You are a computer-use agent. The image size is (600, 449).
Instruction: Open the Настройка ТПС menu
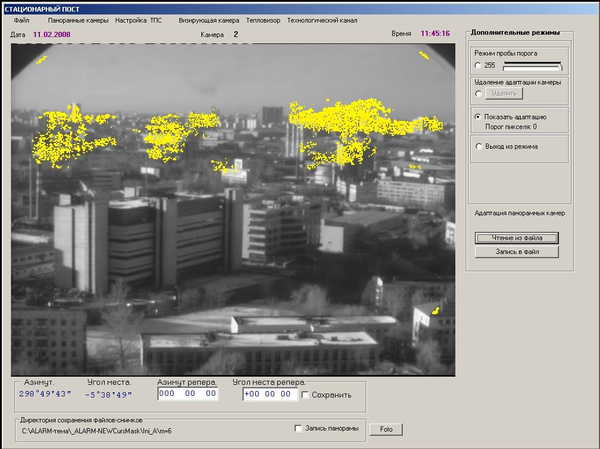(139, 20)
